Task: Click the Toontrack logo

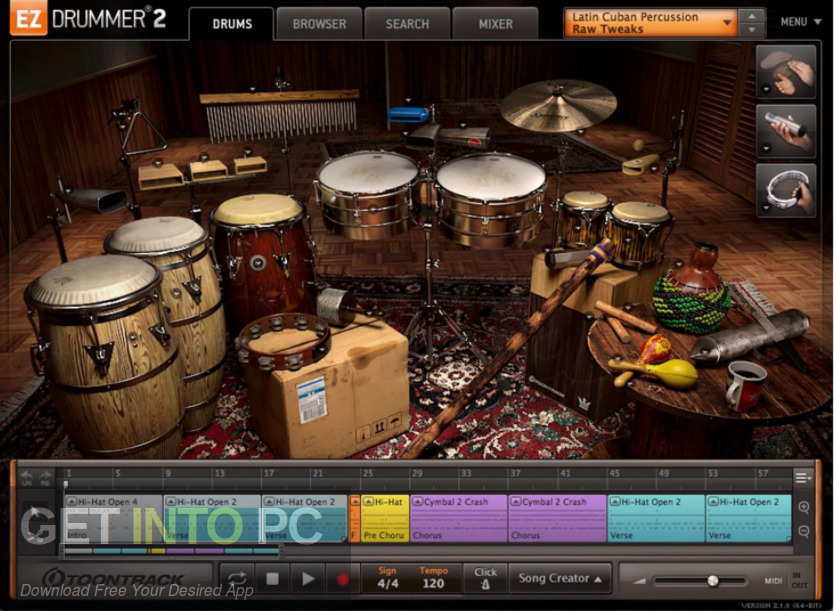Action: click(113, 578)
